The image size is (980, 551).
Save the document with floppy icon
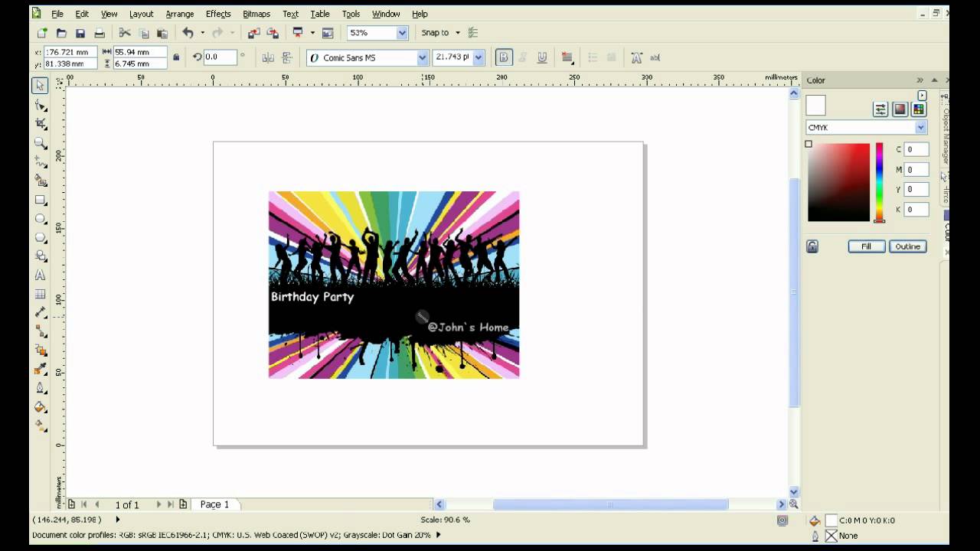[x=80, y=33]
